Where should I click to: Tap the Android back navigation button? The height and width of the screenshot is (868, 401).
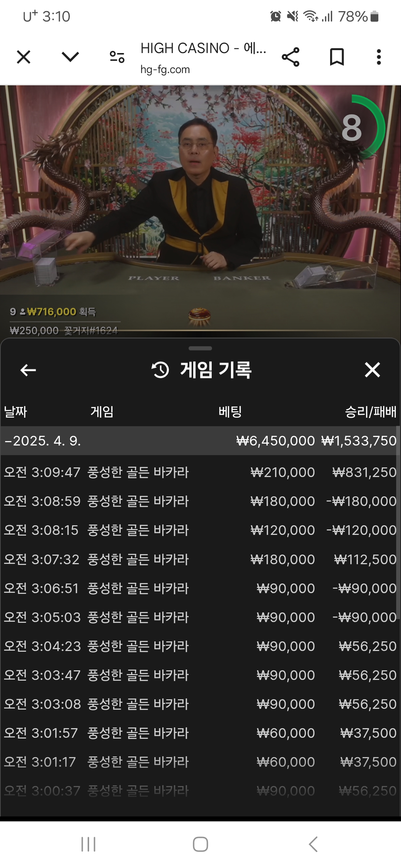tap(313, 844)
